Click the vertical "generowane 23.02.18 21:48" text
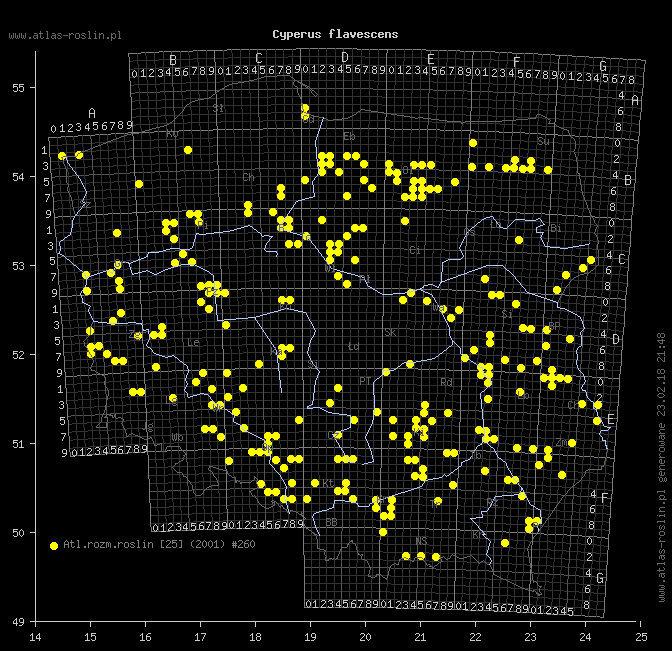The width and height of the screenshot is (672, 651). pos(662,408)
